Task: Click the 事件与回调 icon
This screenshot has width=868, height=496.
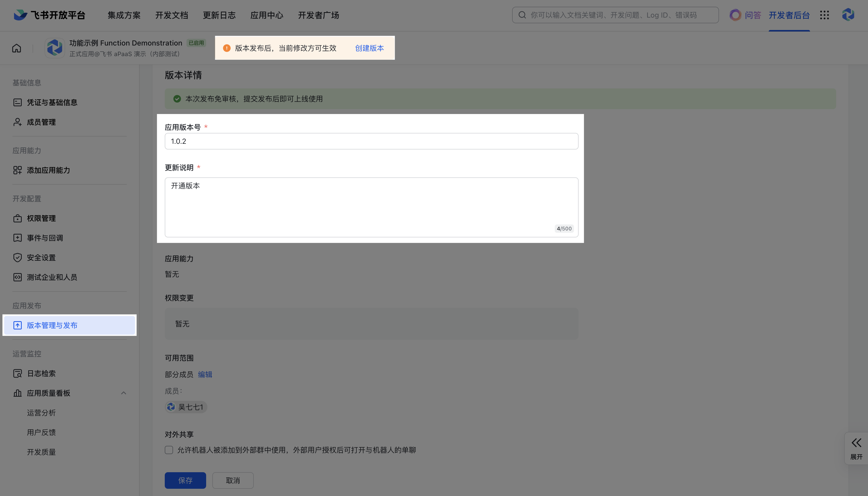Action: tap(17, 238)
